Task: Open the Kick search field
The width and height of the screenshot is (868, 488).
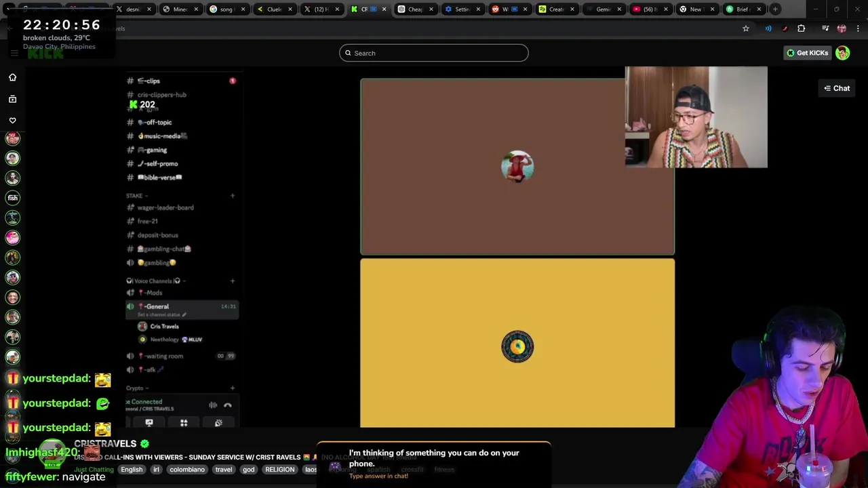Action: pyautogui.click(x=434, y=53)
